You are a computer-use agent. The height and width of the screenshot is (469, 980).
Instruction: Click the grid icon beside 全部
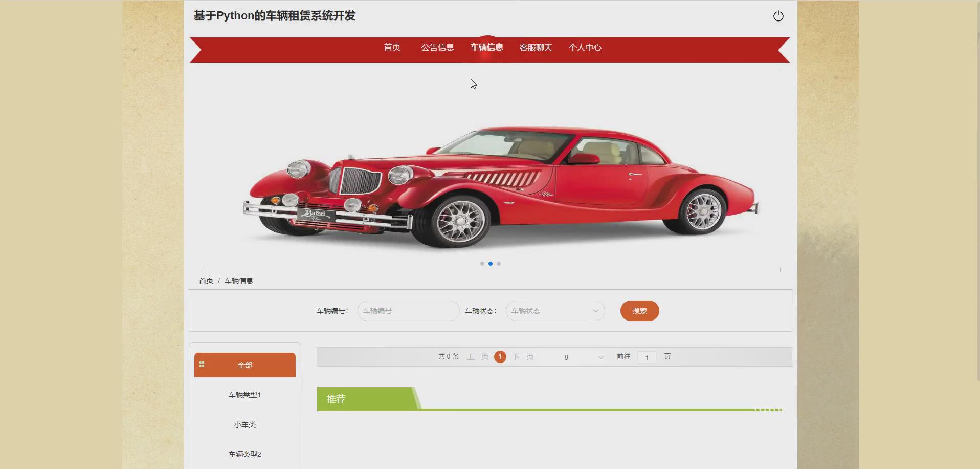pos(202,365)
